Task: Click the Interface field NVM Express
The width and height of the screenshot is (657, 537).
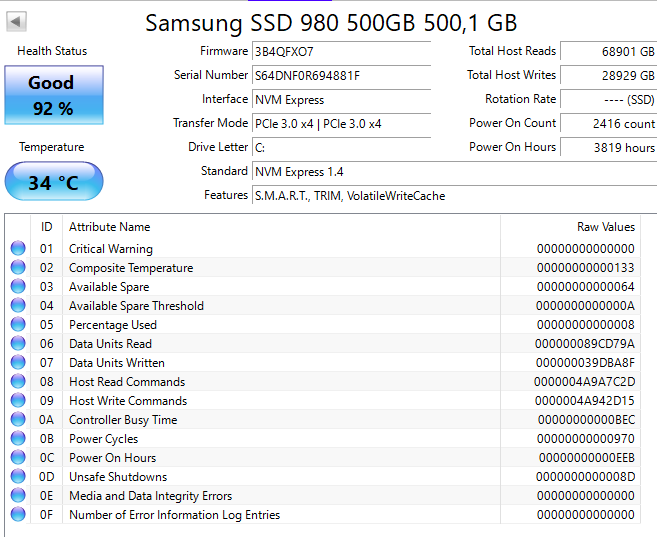Action: 341,100
